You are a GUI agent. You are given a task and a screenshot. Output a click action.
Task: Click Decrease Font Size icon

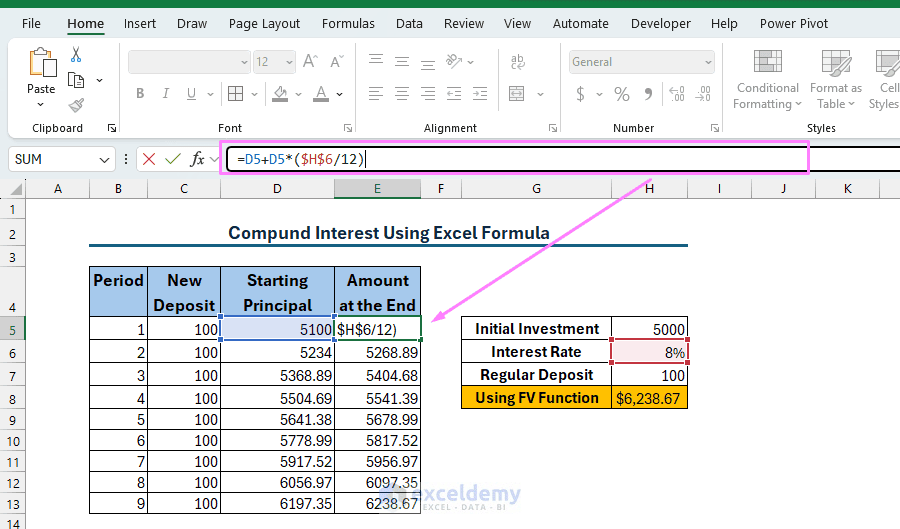coord(337,61)
